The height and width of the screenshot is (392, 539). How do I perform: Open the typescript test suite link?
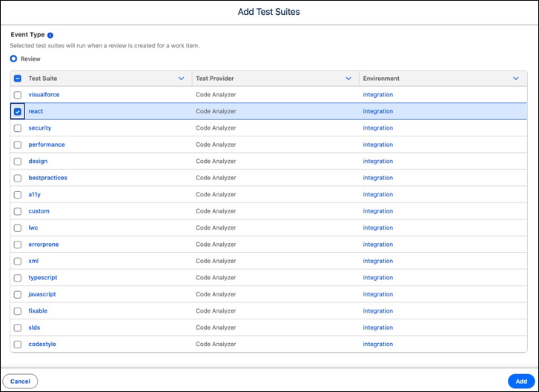(x=43, y=278)
